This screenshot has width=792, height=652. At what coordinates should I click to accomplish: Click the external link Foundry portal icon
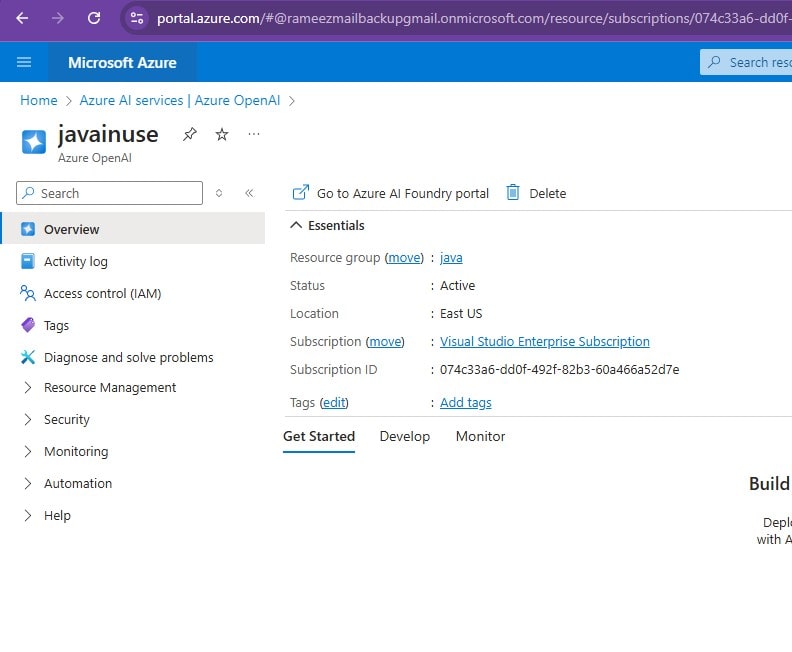pyautogui.click(x=301, y=192)
